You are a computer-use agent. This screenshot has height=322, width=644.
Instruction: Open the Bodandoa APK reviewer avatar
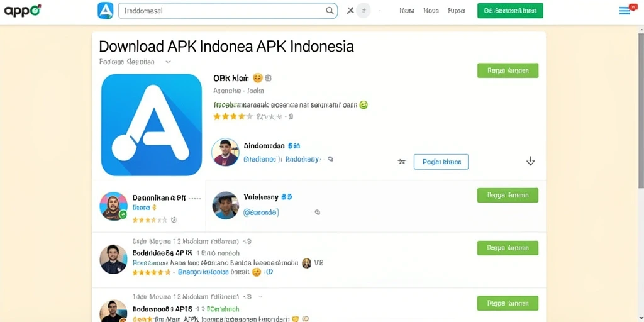pyautogui.click(x=113, y=260)
